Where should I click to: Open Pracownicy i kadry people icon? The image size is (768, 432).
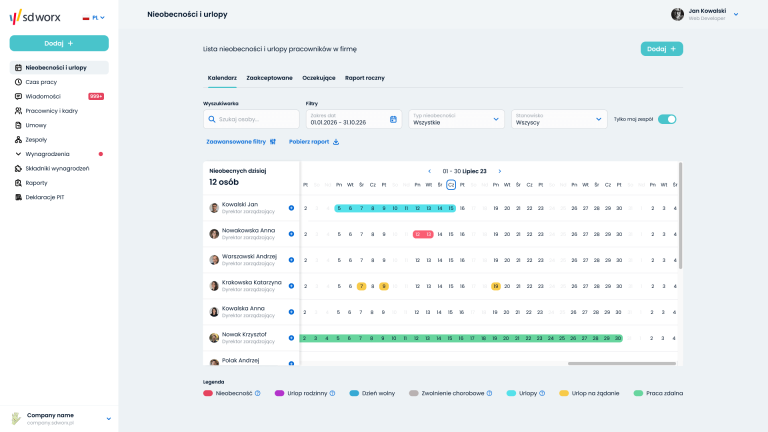pyautogui.click(x=18, y=111)
